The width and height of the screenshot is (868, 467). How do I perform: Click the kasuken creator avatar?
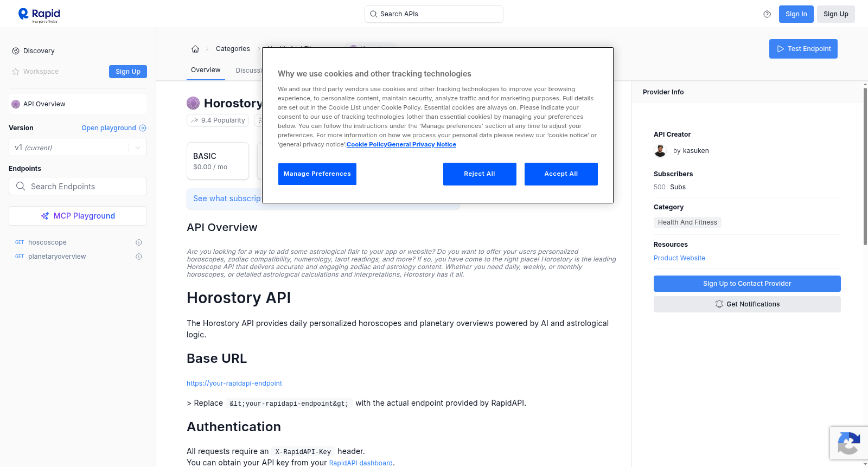[x=660, y=151]
